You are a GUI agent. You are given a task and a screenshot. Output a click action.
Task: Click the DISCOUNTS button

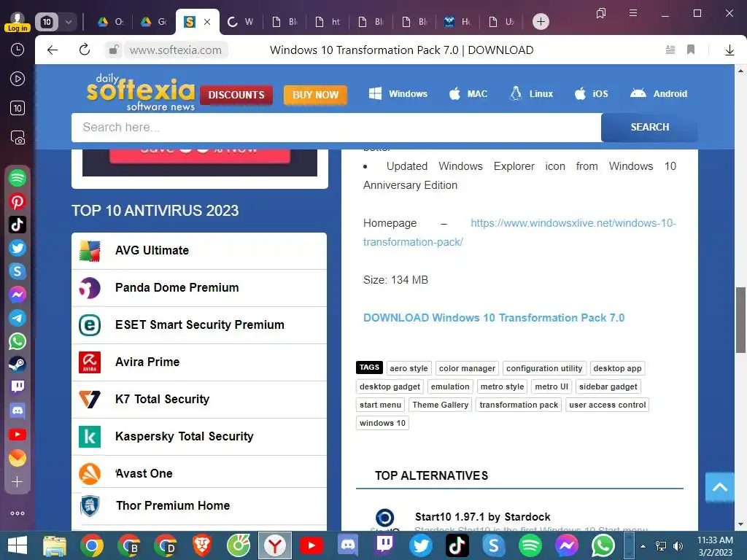click(236, 95)
